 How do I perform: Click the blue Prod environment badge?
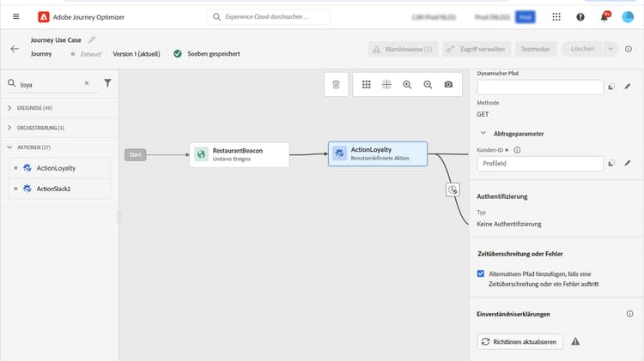point(526,17)
